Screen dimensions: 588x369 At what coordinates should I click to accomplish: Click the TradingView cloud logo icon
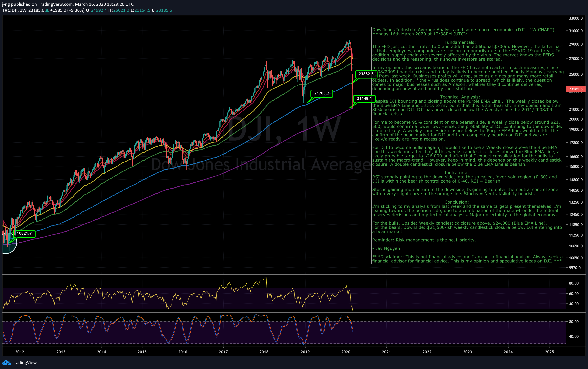pyautogui.click(x=6, y=363)
